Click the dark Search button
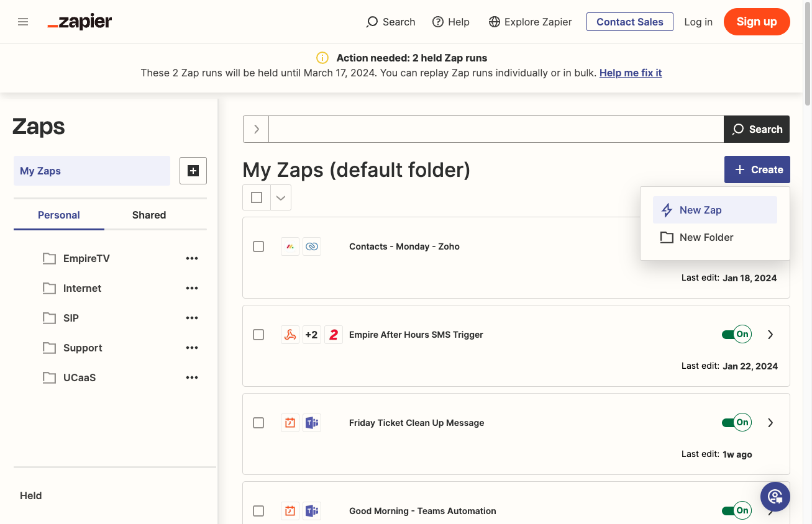 coord(757,129)
